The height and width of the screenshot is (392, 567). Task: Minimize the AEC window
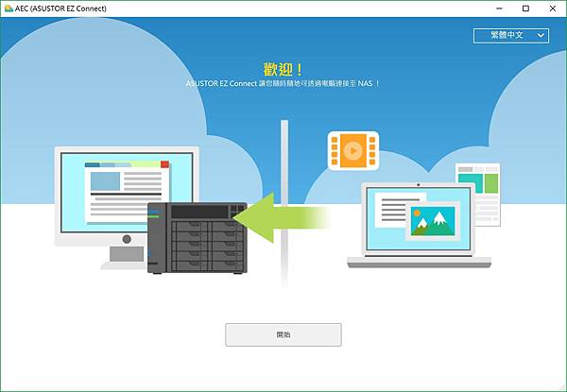tap(499, 9)
